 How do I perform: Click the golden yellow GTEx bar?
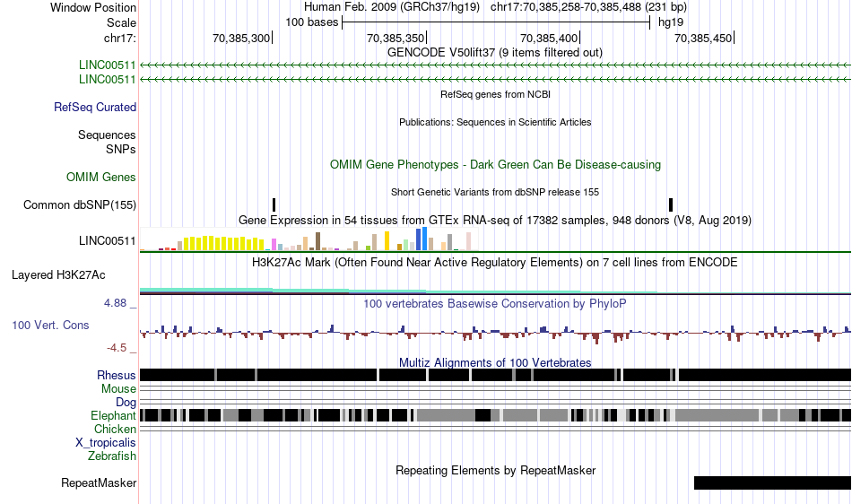(x=387, y=241)
